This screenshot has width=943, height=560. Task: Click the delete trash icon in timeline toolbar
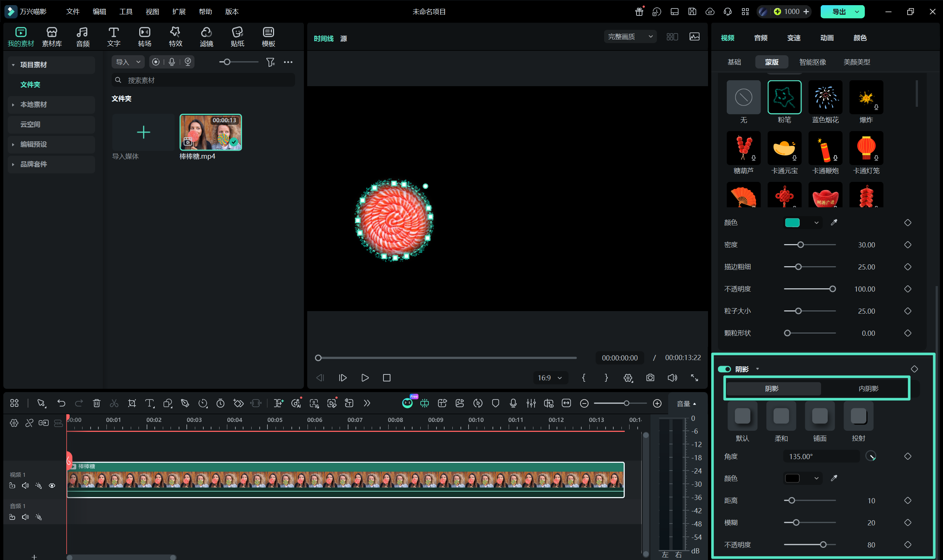click(x=97, y=404)
